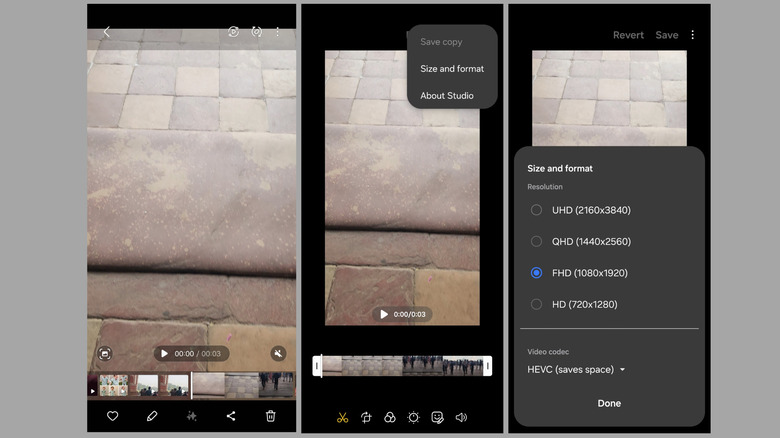Tap Revert in the editor header
The height and width of the screenshot is (438, 780).
click(x=628, y=35)
